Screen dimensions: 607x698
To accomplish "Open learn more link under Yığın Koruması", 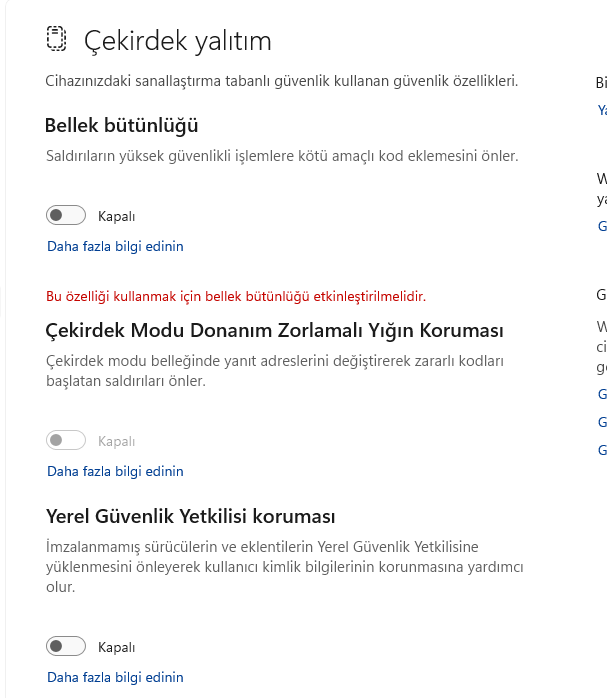I will tap(115, 471).
